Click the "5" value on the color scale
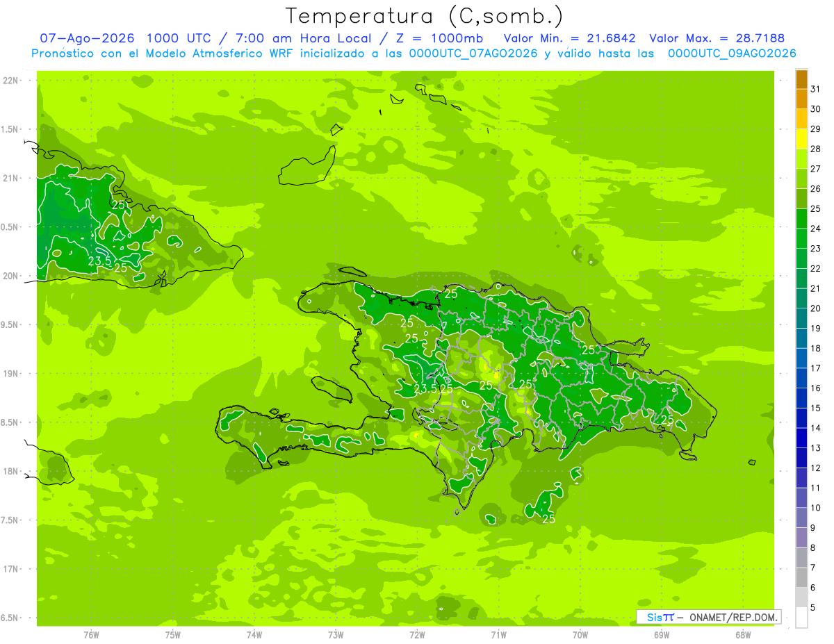 (x=814, y=608)
